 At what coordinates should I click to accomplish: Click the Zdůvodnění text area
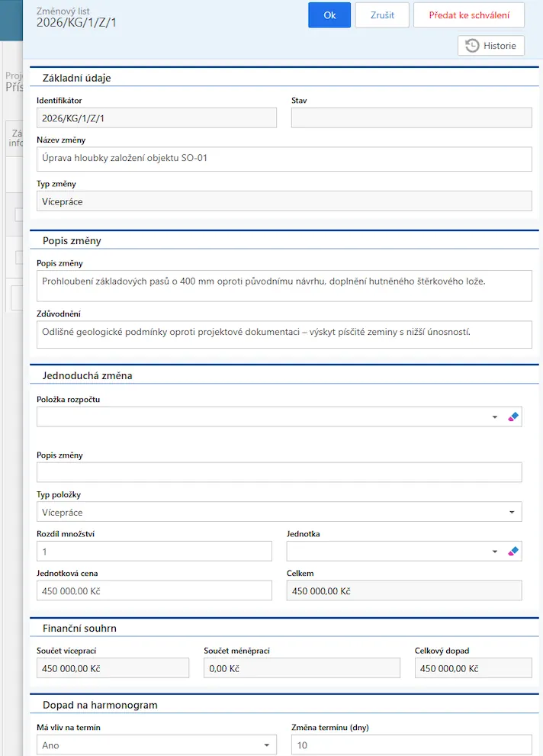tap(284, 334)
